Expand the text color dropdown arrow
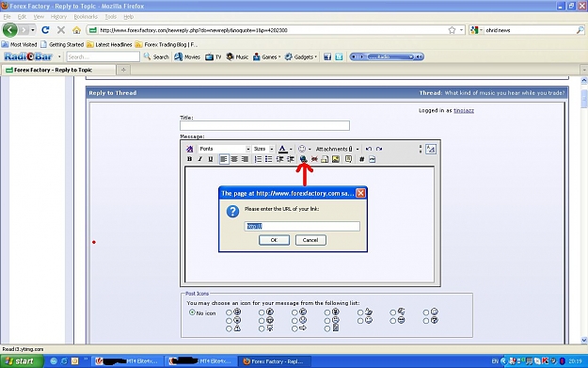This screenshot has height=368, width=588. point(291,150)
